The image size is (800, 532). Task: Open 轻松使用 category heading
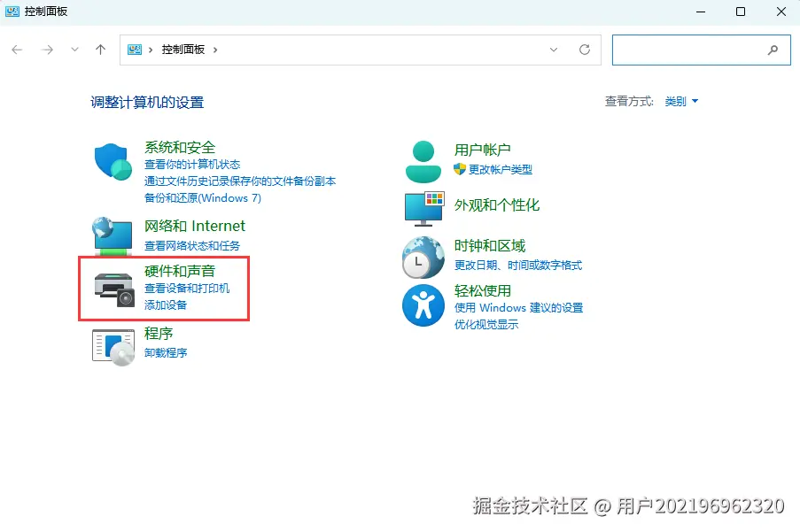coord(482,291)
